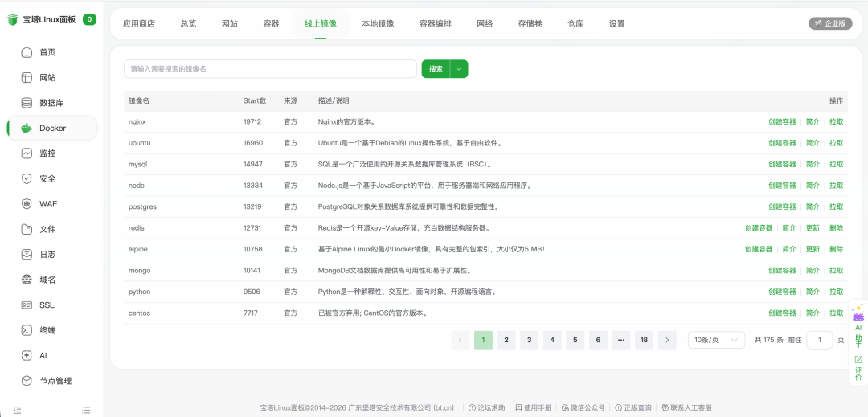The width and height of the screenshot is (868, 417).
Task: Click the 节点管理 cube icon
Action: [x=27, y=381]
